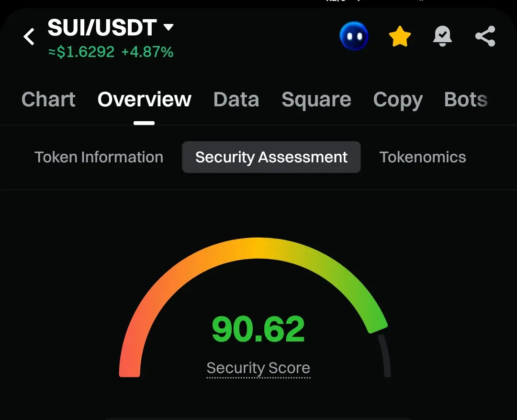This screenshot has width=517, height=420.
Task: Open the Copy tab
Action: click(398, 100)
